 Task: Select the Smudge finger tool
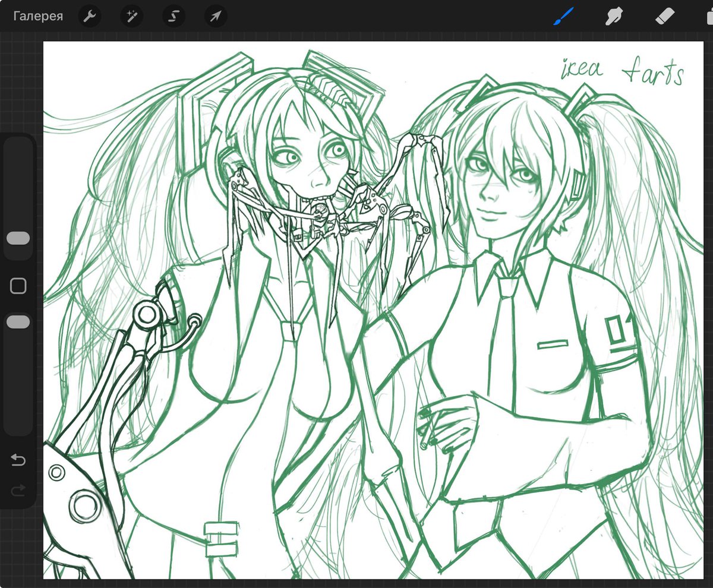point(614,16)
